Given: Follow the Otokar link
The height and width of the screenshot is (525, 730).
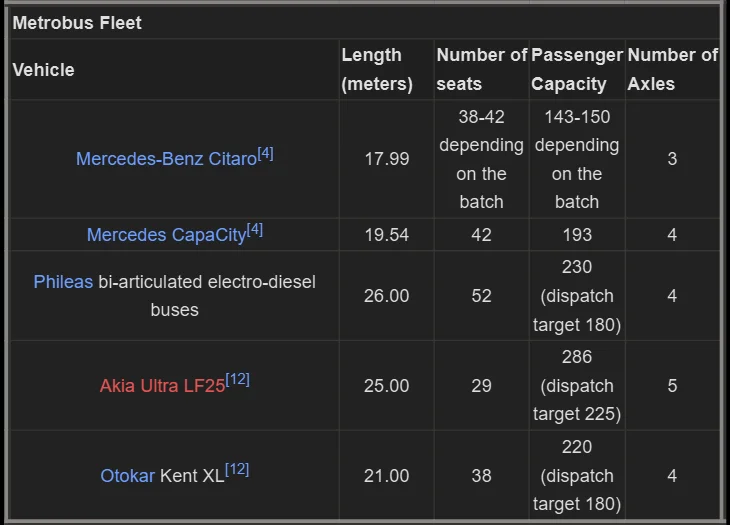Looking at the screenshot, I should coord(127,476).
